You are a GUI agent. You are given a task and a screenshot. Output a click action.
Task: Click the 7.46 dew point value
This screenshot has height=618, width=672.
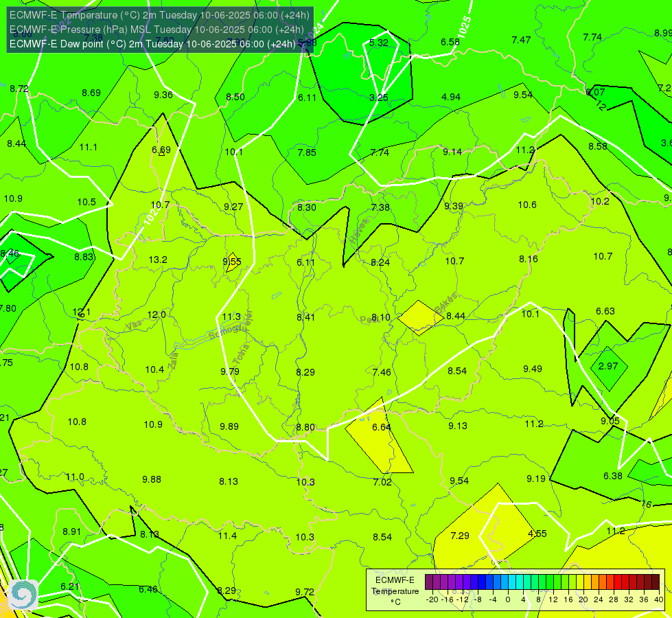(x=382, y=372)
